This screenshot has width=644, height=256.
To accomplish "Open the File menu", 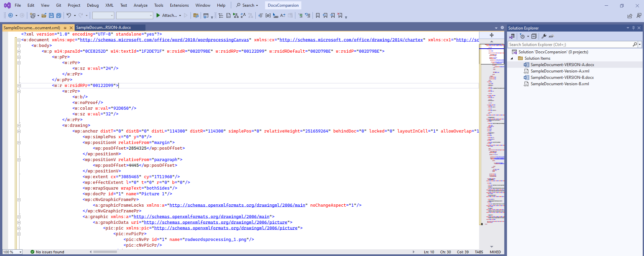I will click(x=18, y=5).
